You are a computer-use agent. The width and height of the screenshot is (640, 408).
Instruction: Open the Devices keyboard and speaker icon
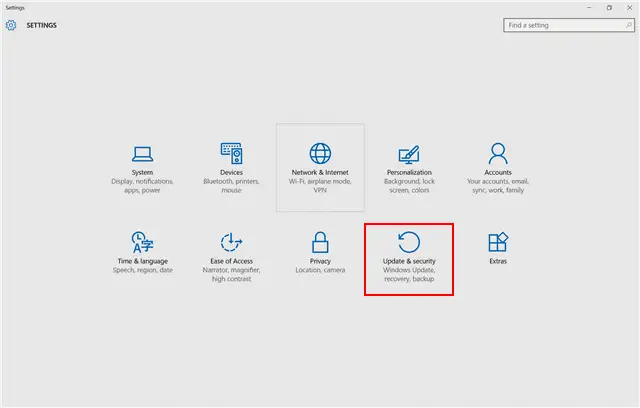[231, 153]
